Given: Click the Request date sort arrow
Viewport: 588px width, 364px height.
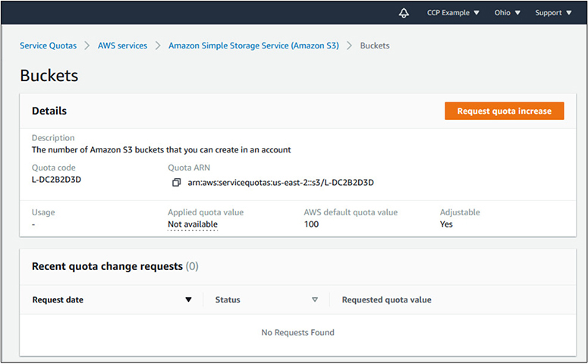Looking at the screenshot, I should [x=189, y=300].
